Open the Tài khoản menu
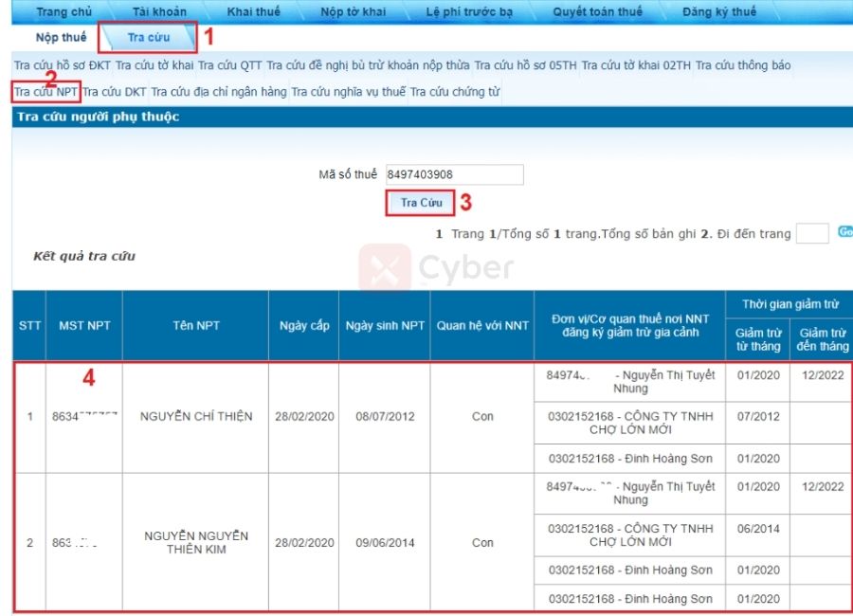 click(159, 11)
